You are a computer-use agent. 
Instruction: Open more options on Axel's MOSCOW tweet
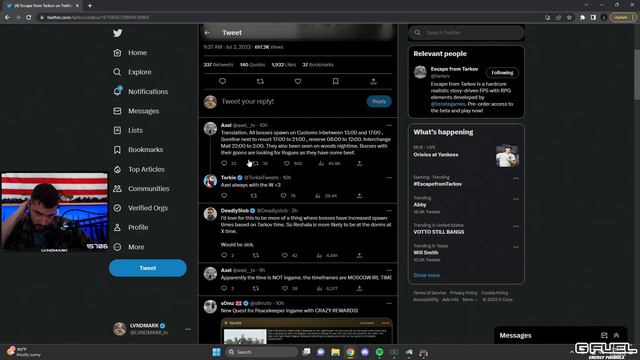click(x=389, y=270)
